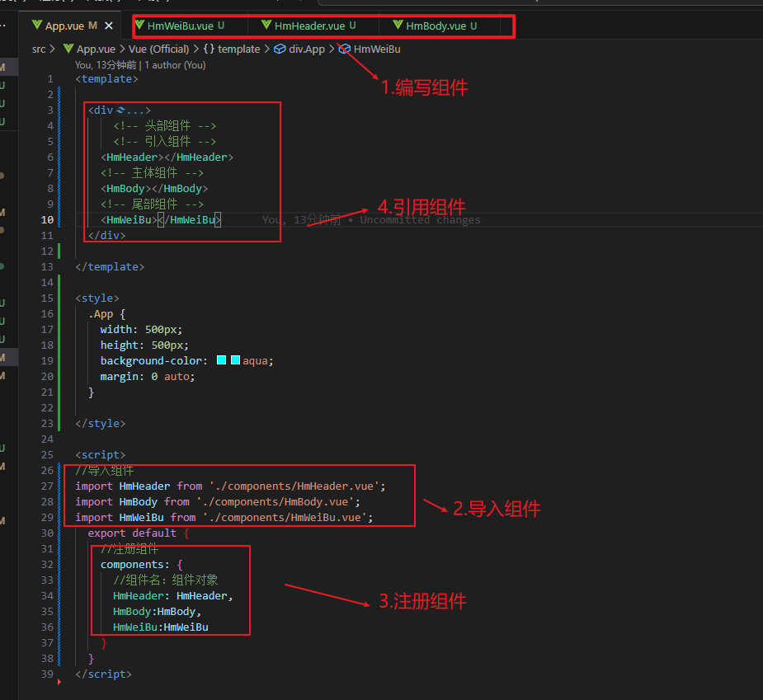This screenshot has height=700, width=763.
Task: Click the Vue file icon in breadcrumb
Action: pos(68,49)
